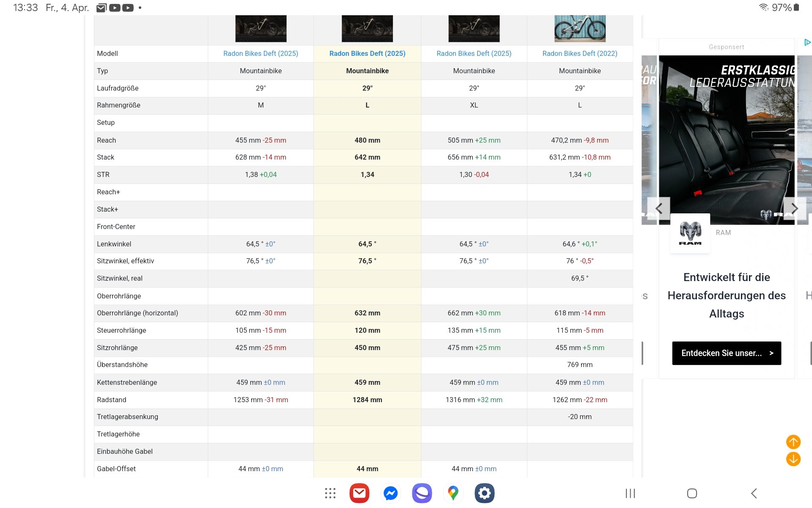The image size is (812, 508).
Task: Click the 'Einbauhöhe Gabel' row label
Action: tap(125, 451)
